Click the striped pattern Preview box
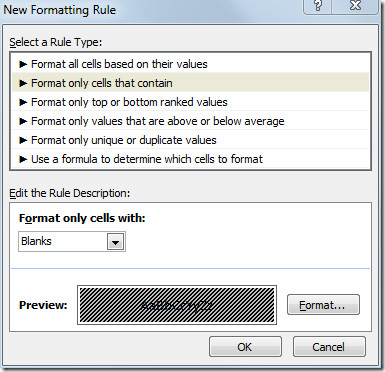The image size is (385, 372). click(177, 305)
